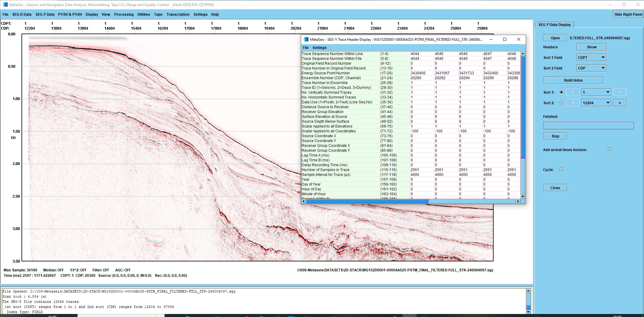Click the Build Index button

click(x=573, y=80)
